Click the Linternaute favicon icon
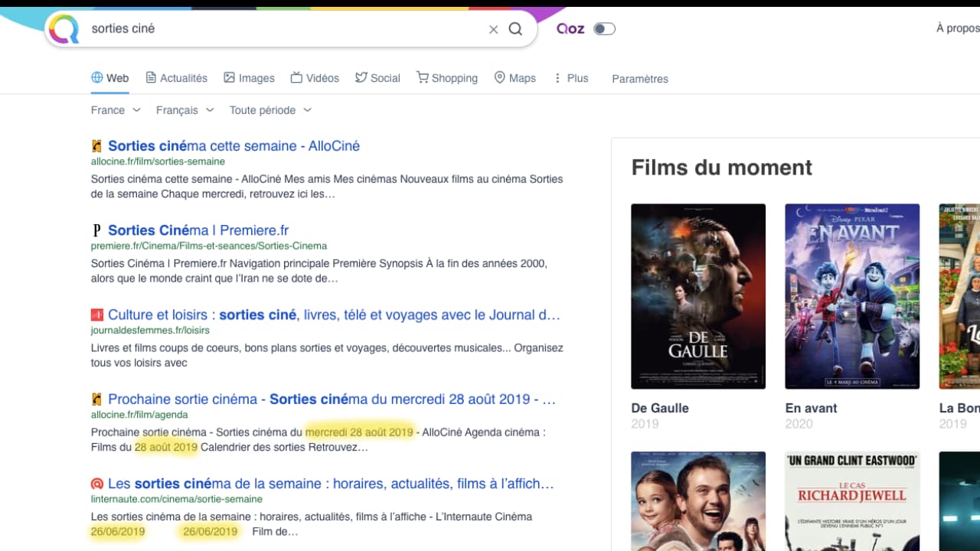The image size is (980, 551). [x=96, y=484]
